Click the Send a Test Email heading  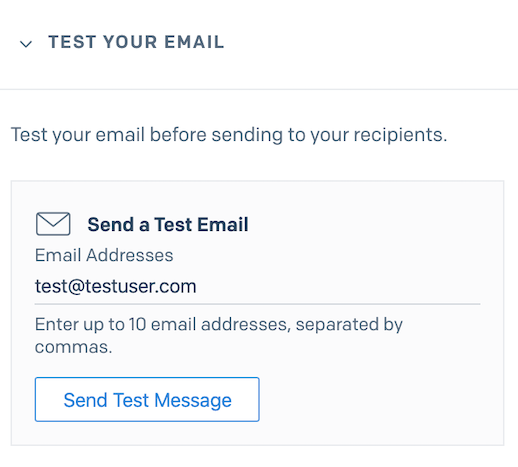(x=168, y=224)
